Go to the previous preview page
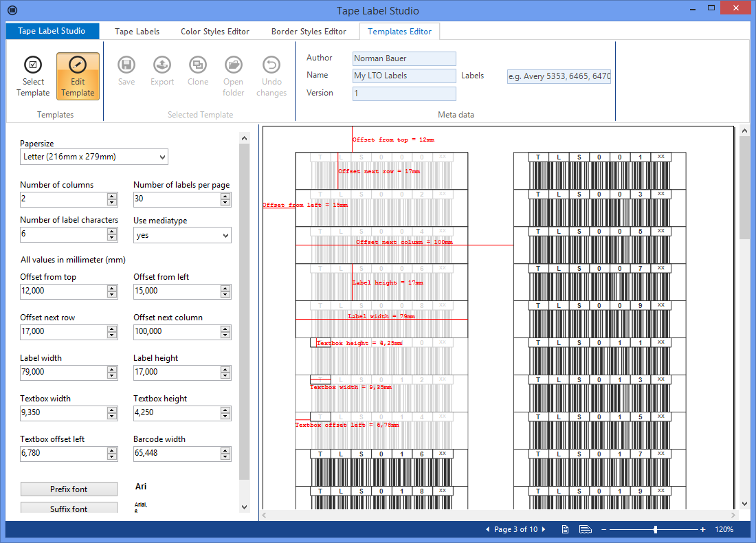This screenshot has width=756, height=543. (x=487, y=529)
